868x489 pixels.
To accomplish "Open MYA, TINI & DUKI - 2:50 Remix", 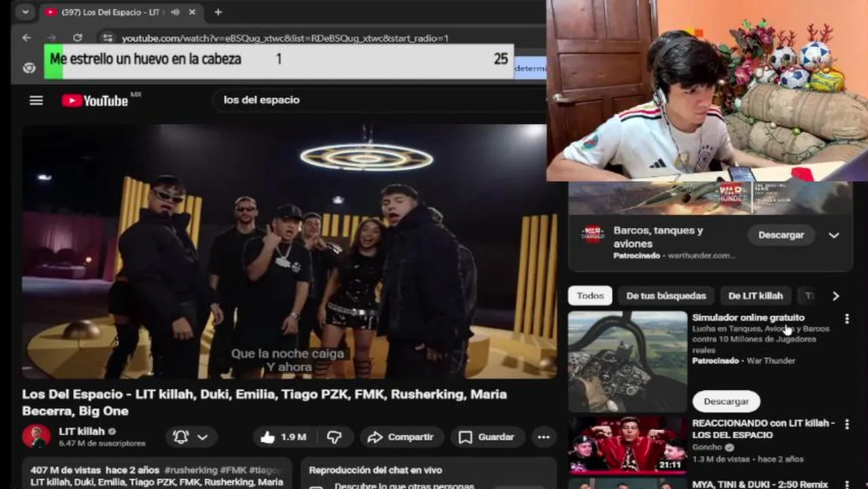I will tap(760, 484).
